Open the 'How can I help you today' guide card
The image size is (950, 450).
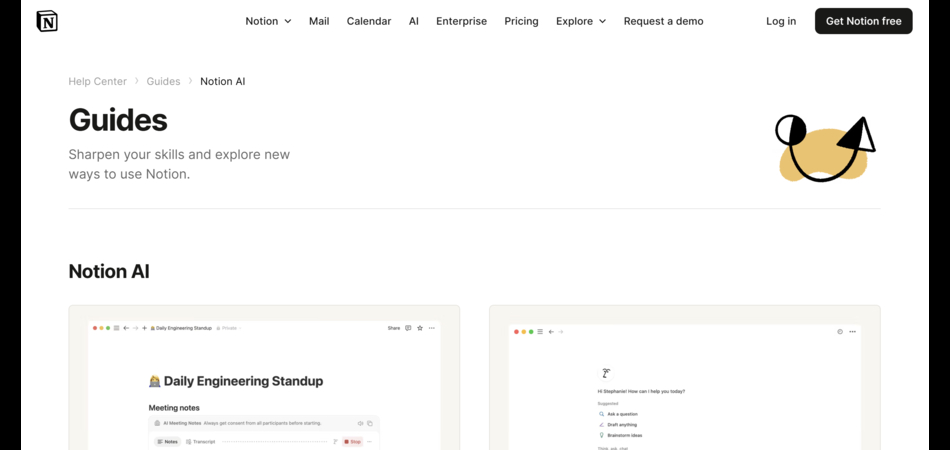(x=685, y=377)
